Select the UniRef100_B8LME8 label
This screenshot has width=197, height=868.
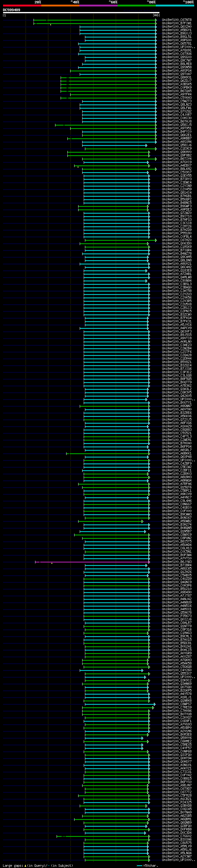pyautogui.click(x=177, y=64)
